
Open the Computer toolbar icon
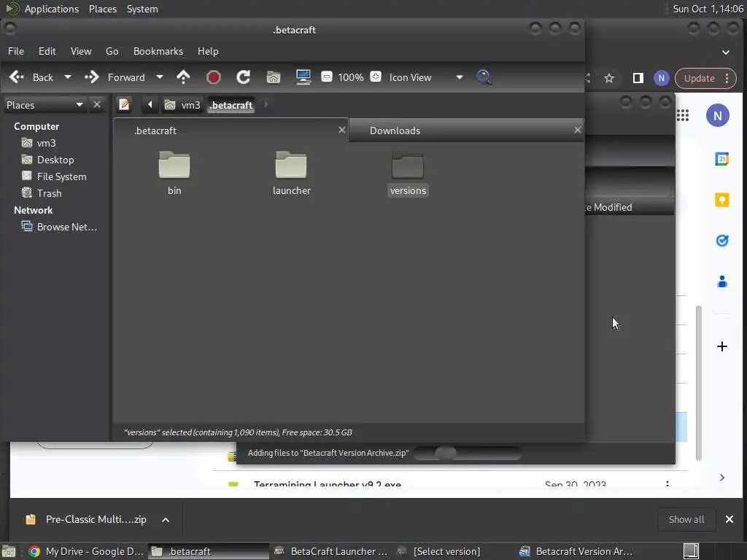(303, 77)
